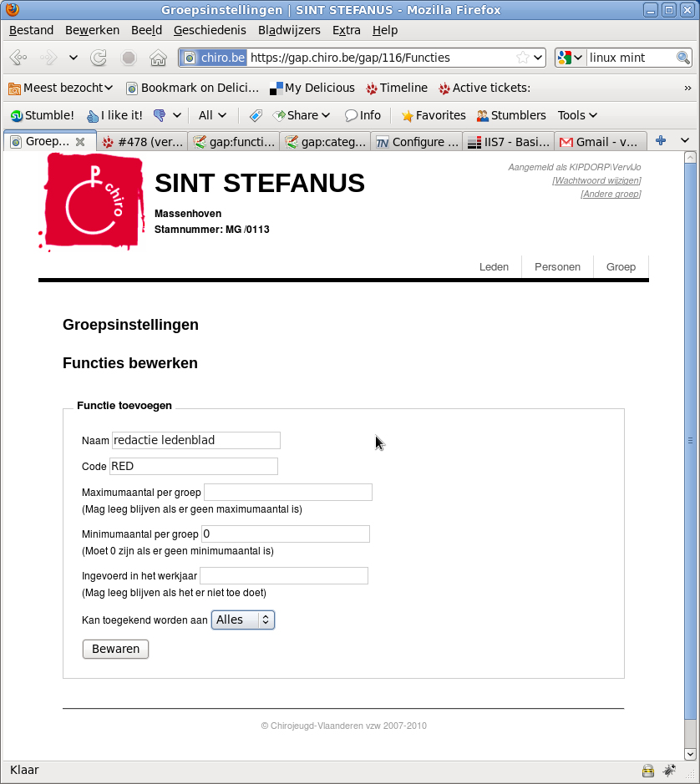Click the Info speech-bubble button

(363, 115)
